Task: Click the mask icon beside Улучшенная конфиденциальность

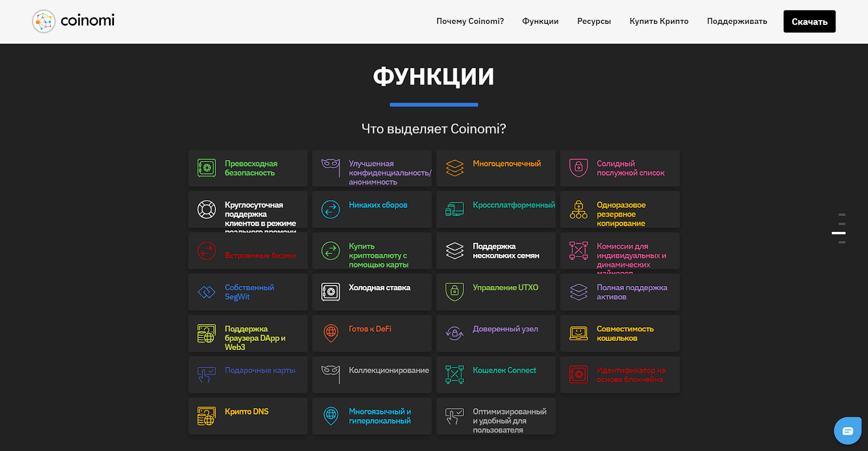Action: (331, 168)
